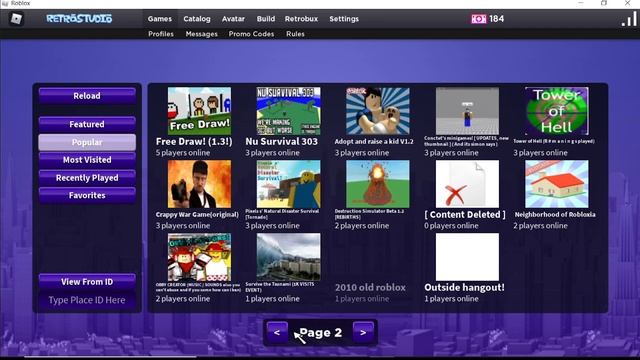Click the Nu Survival 303 title

click(281, 142)
